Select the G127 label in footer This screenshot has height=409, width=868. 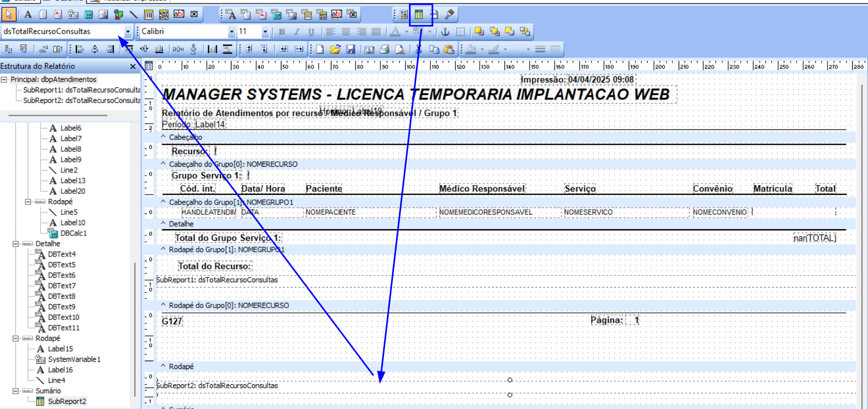click(172, 321)
